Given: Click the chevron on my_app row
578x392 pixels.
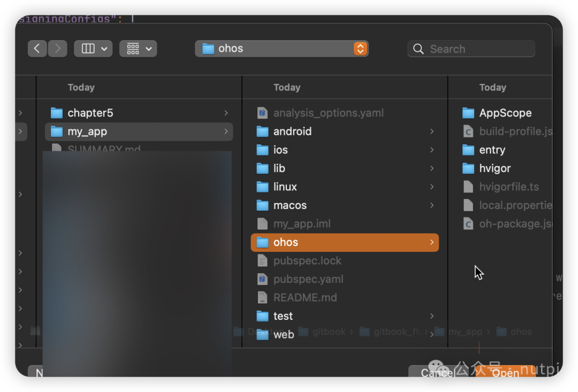Looking at the screenshot, I should (x=226, y=131).
